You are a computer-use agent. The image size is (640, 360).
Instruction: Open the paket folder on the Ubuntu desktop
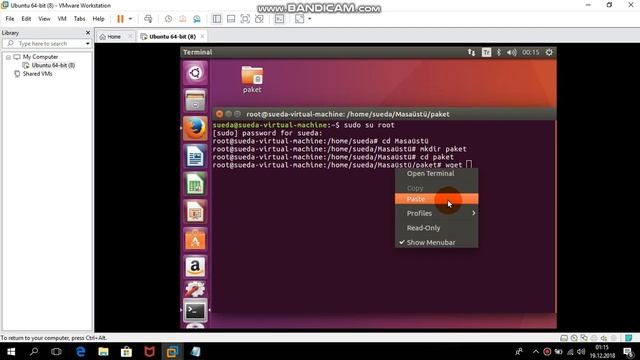tap(252, 80)
